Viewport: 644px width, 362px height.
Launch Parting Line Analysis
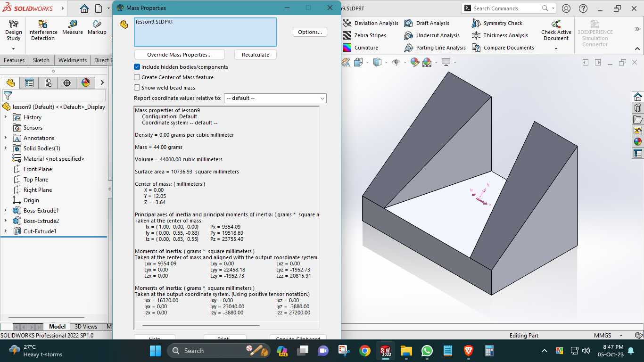(x=435, y=48)
